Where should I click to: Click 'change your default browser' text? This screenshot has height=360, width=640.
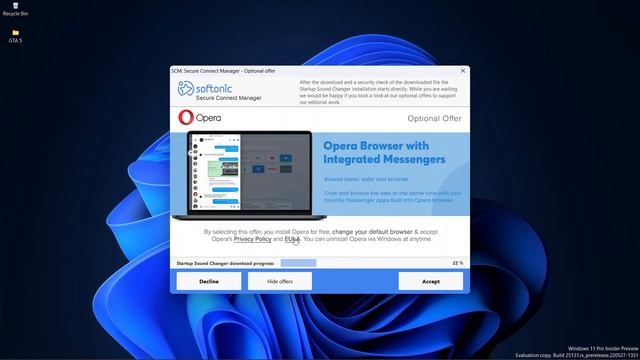[x=372, y=232]
